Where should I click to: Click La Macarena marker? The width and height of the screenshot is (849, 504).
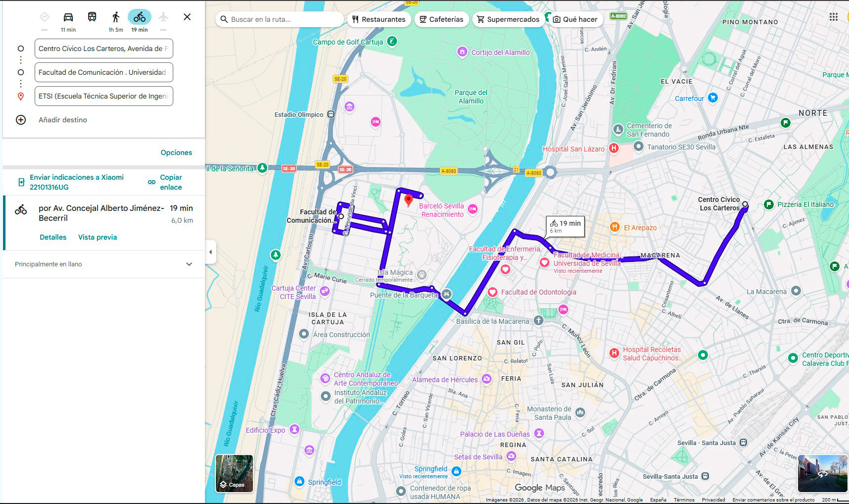click(x=796, y=291)
